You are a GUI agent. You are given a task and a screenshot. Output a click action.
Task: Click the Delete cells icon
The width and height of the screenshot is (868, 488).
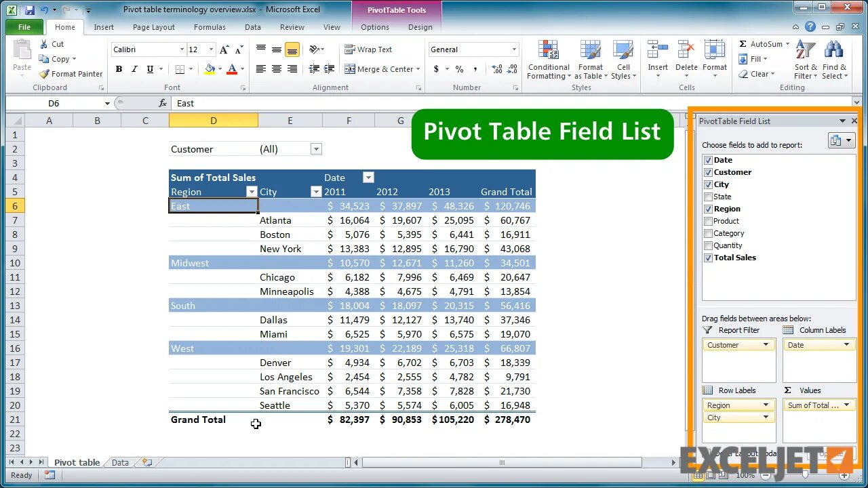[686, 50]
